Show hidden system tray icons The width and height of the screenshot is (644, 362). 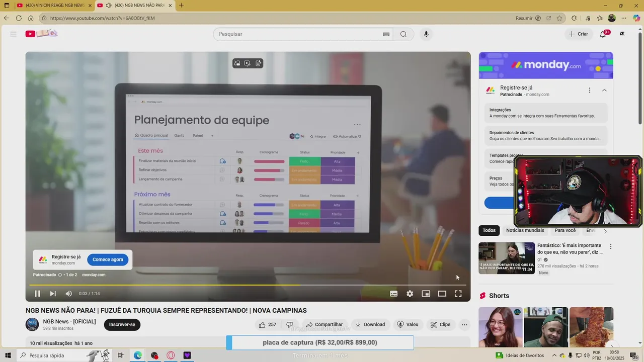tap(554, 355)
